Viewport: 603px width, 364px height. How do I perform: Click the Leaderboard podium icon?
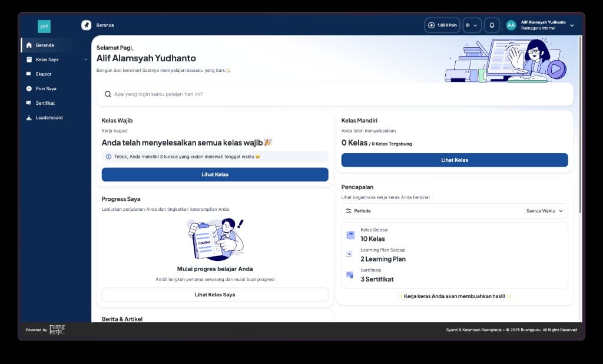[29, 118]
